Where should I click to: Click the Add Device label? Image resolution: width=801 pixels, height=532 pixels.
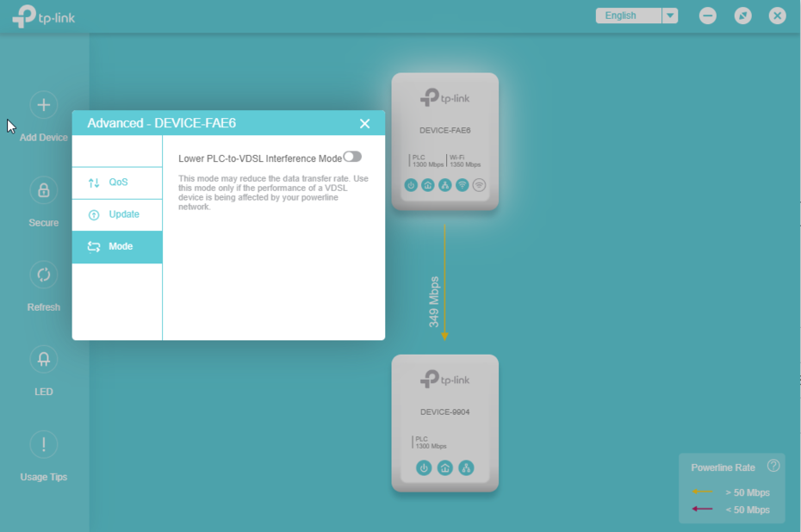pyautogui.click(x=43, y=138)
